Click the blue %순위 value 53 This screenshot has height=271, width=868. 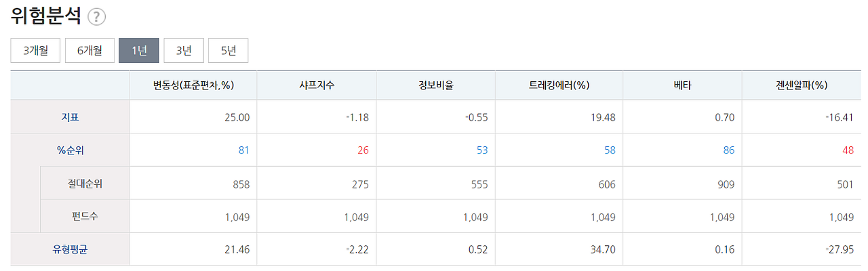[482, 150]
